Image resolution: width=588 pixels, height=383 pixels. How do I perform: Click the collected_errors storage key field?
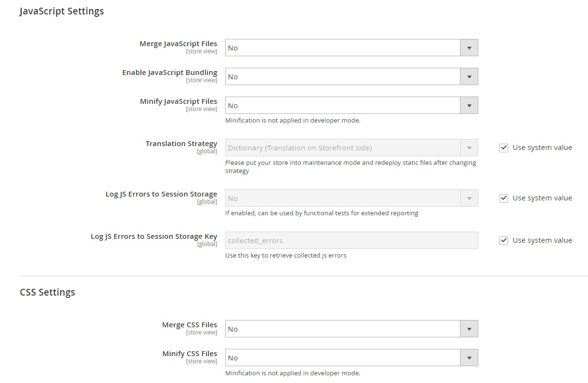click(x=351, y=240)
